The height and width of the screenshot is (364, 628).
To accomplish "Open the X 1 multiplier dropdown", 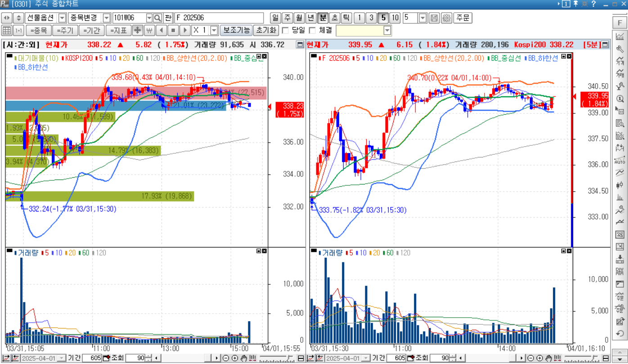I will [x=214, y=31].
